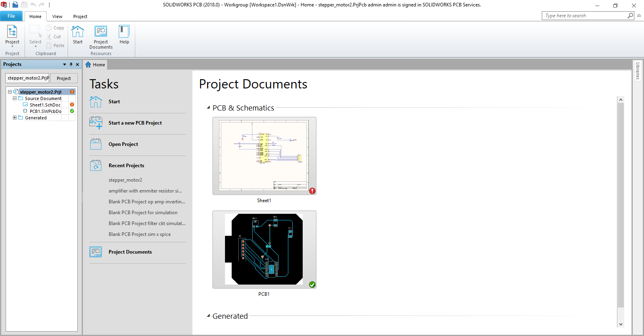Click Cut in the Clipboard group
The image size is (644, 336).
pyautogui.click(x=54, y=37)
